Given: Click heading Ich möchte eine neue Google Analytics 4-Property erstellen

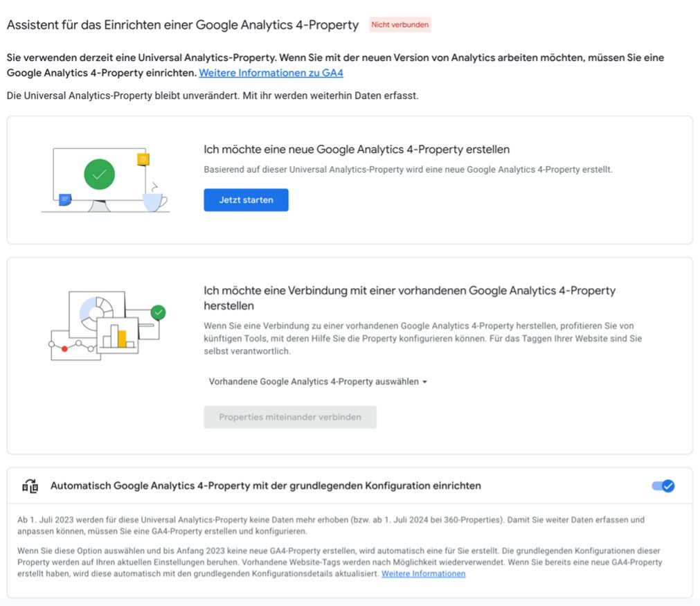Looking at the screenshot, I should point(357,149).
